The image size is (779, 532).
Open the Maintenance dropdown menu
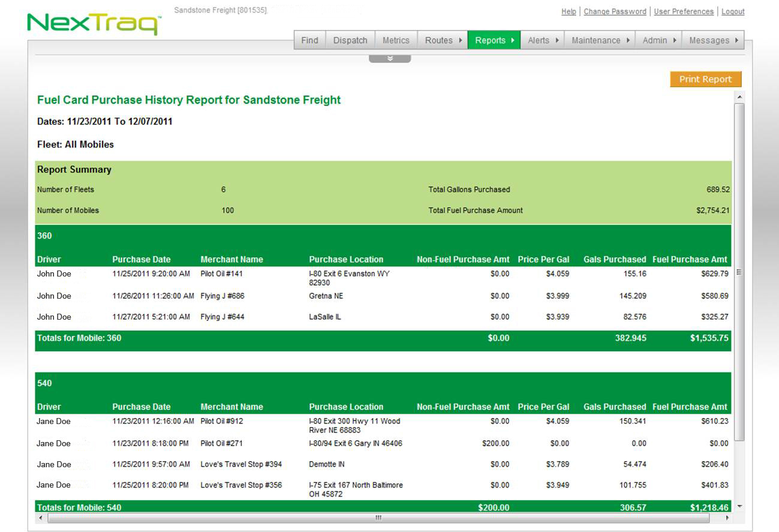[x=600, y=40]
